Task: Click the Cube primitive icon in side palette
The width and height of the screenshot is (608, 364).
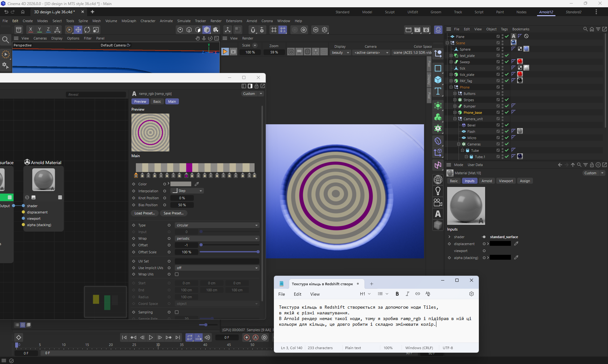Action: (x=438, y=80)
